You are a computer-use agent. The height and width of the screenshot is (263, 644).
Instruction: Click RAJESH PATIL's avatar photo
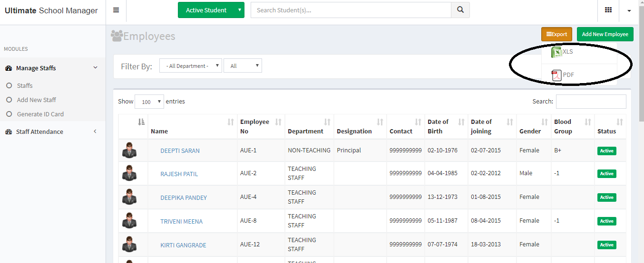[x=129, y=173]
